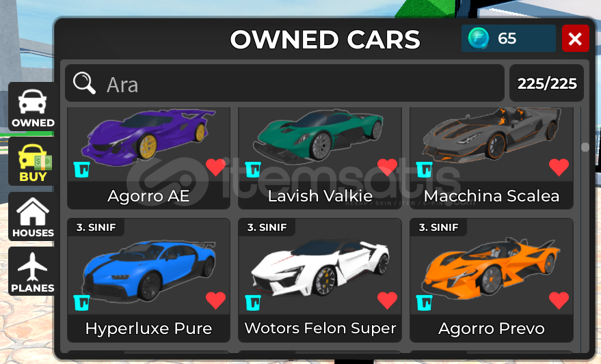Open the Planes tab
The width and height of the screenshot is (601, 364).
point(32,271)
